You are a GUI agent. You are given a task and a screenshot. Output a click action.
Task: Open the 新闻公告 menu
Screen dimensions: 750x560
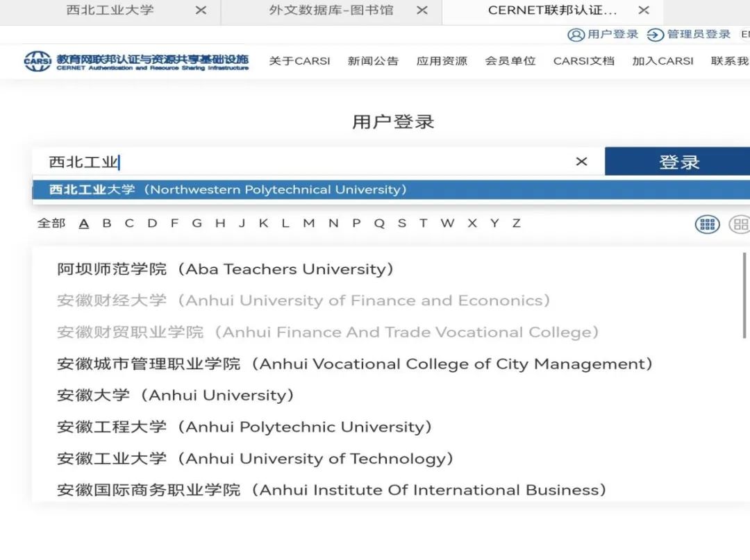[x=373, y=61]
